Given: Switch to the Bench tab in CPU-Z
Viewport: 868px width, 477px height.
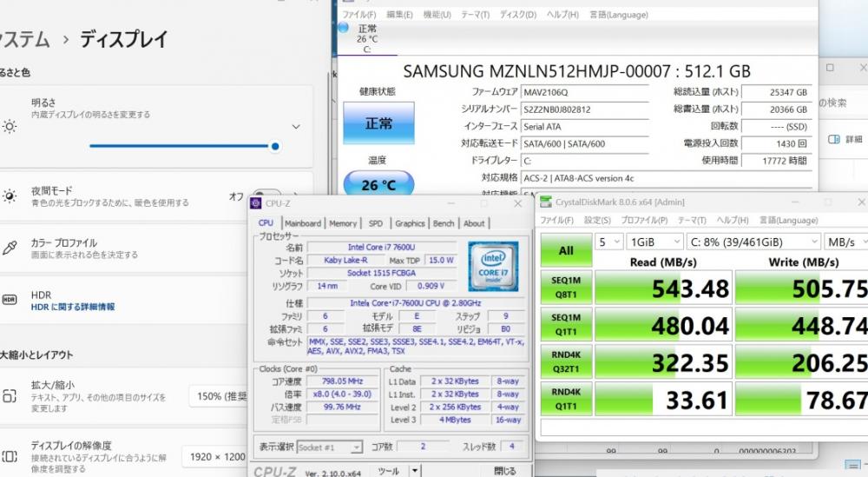Looking at the screenshot, I should pyautogui.click(x=444, y=223).
